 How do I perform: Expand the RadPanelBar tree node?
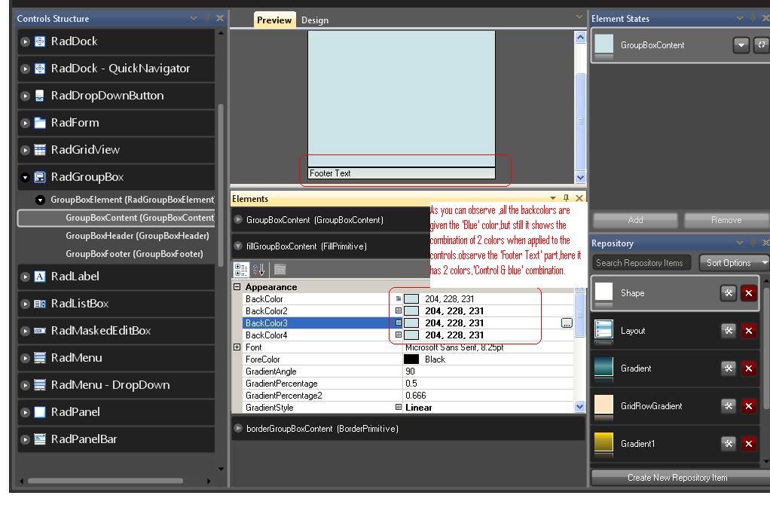25,439
